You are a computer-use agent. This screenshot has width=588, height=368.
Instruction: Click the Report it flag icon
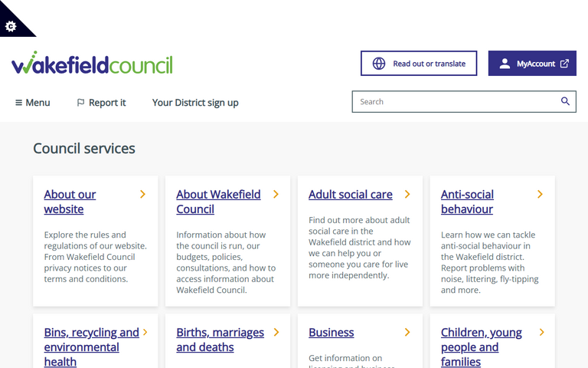81,103
